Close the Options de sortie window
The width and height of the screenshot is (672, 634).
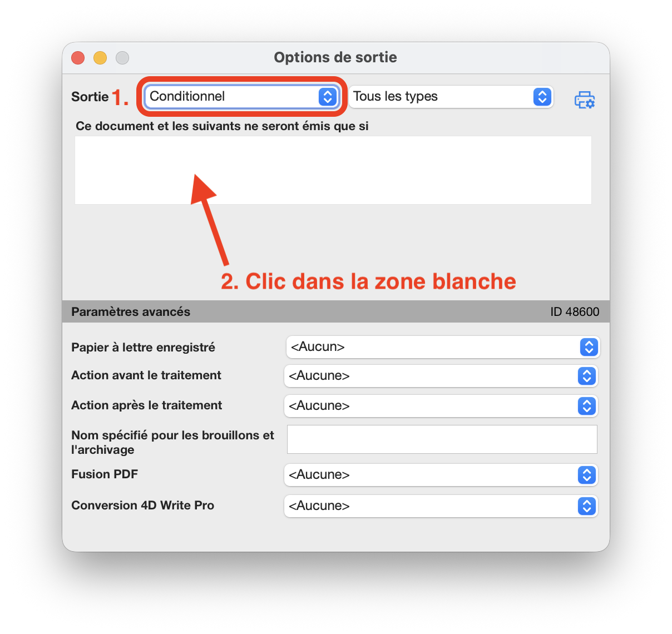(78, 58)
